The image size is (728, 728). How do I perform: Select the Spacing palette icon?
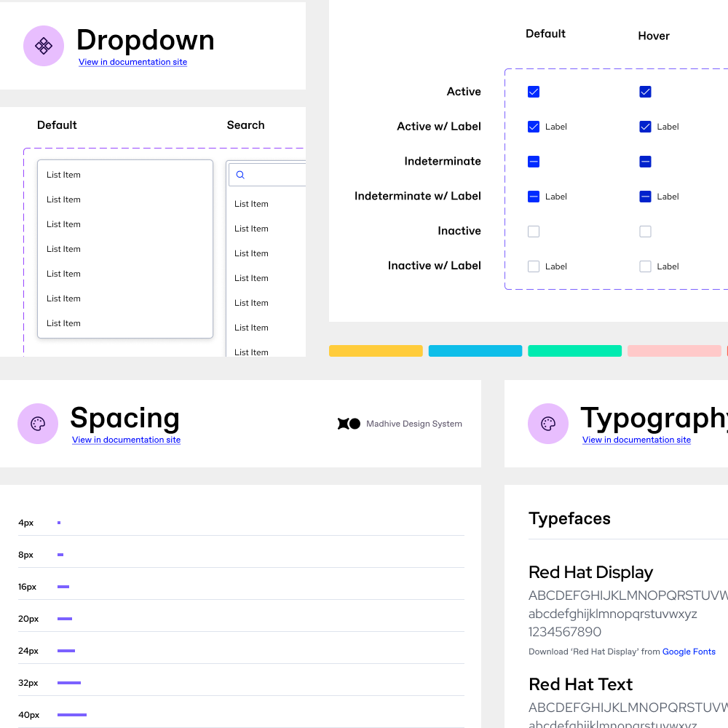click(x=38, y=423)
